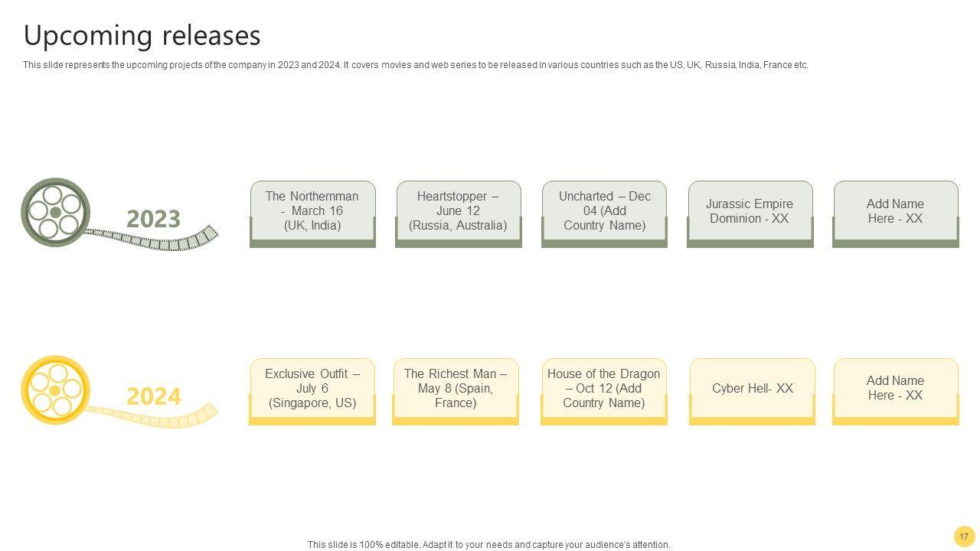
Task: Click the green 2023 film reel icon
Action: point(55,213)
